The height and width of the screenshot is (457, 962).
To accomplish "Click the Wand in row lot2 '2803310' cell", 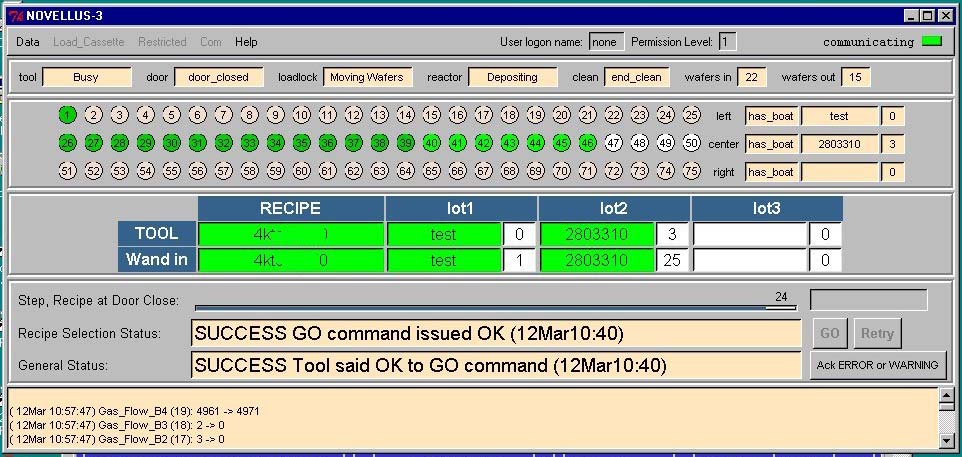I will pyautogui.click(x=598, y=260).
